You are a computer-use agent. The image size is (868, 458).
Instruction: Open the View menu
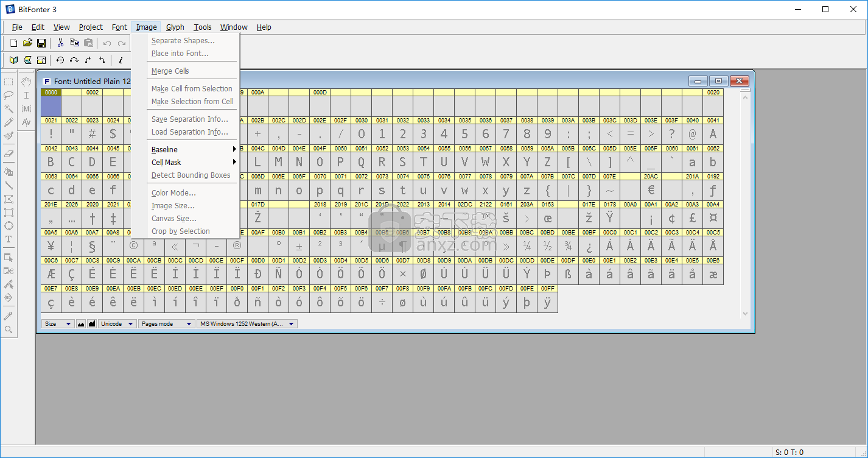(61, 27)
